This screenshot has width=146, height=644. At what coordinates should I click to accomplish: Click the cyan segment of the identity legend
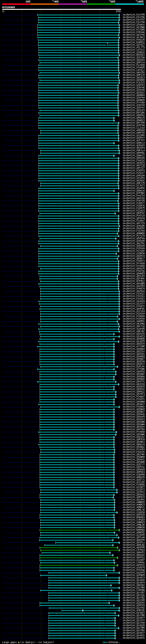click(x=130, y=4)
